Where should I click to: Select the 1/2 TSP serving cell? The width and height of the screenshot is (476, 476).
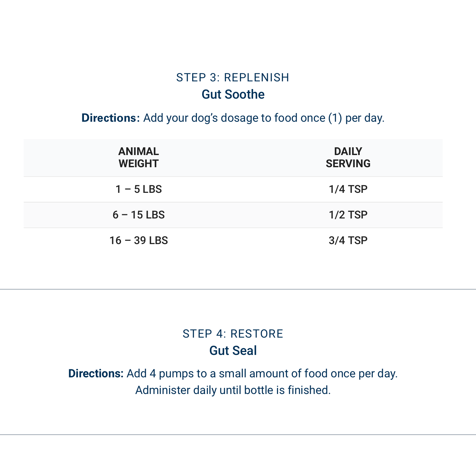click(x=348, y=215)
